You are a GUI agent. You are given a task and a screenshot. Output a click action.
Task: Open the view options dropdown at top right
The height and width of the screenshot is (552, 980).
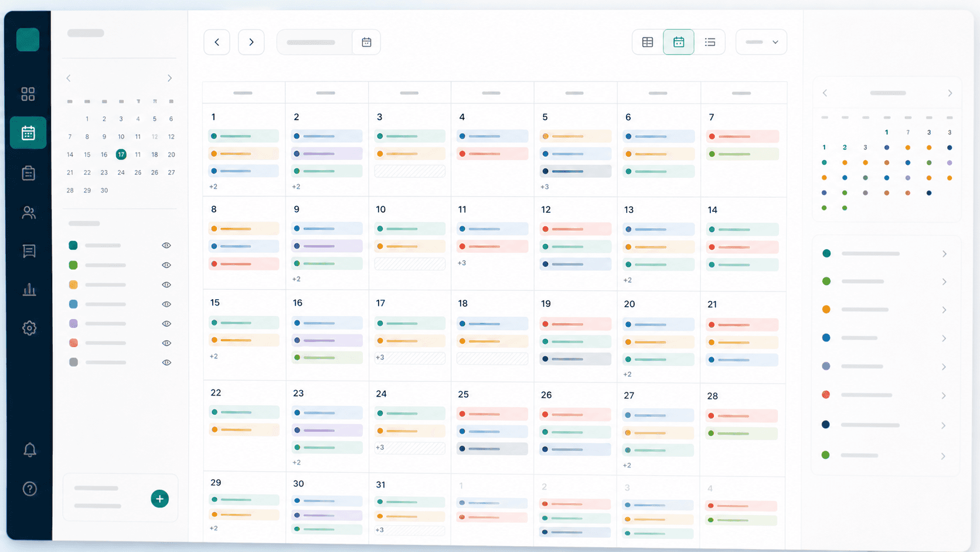tap(761, 42)
